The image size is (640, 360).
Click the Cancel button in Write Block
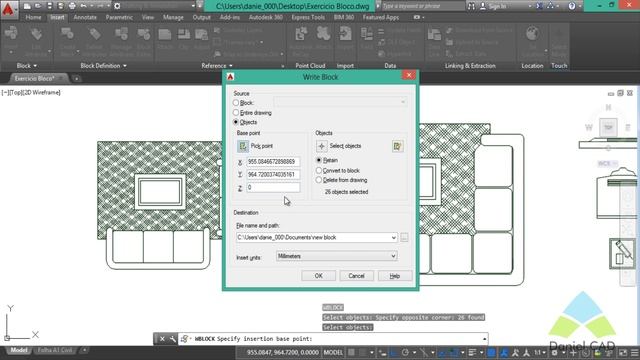click(356, 276)
